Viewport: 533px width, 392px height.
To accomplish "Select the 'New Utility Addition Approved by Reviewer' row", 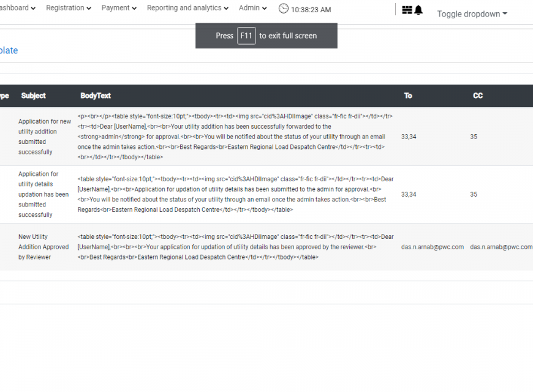I will click(x=43, y=247).
